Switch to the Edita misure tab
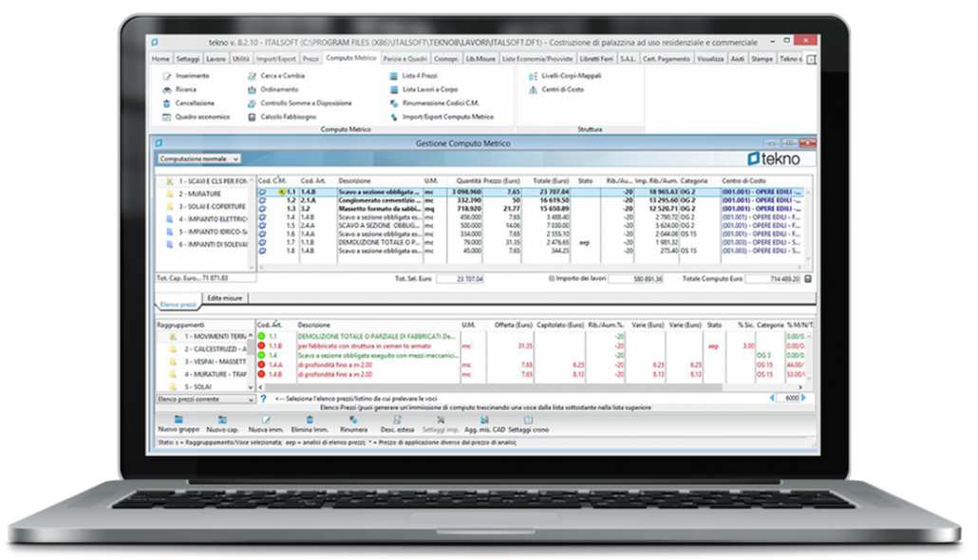This screenshot has height=560, width=978. pyautogui.click(x=224, y=298)
